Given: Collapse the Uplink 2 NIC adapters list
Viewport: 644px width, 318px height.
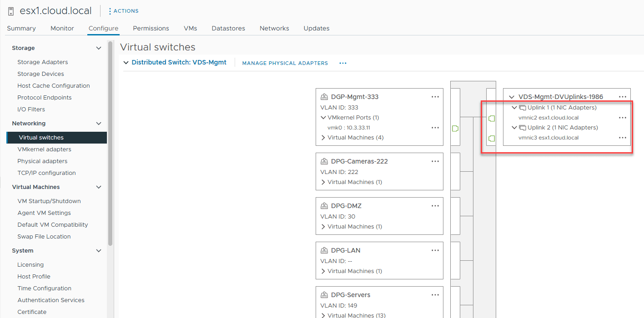Looking at the screenshot, I should pyautogui.click(x=514, y=128).
